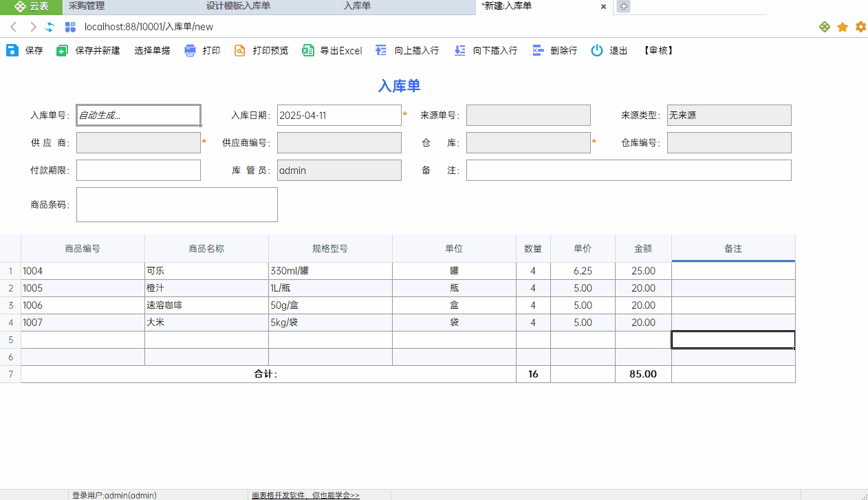This screenshot has width=868, height=500.
Task: Select the total amount 85.00 cell
Action: coord(643,374)
